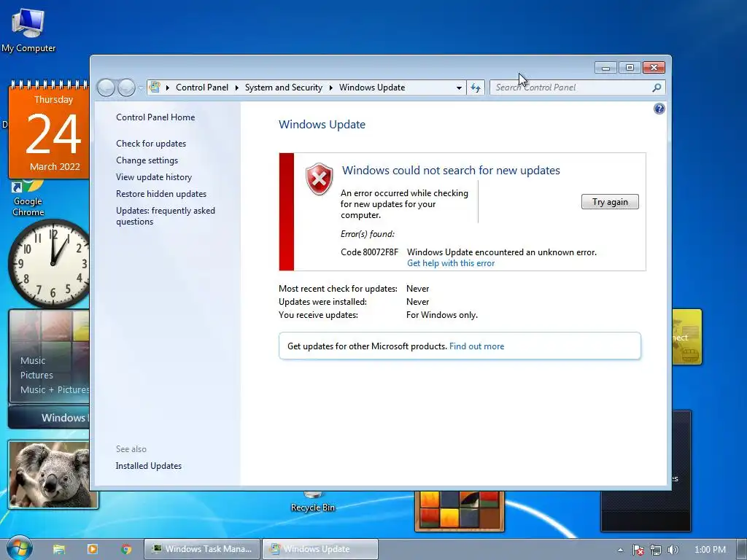This screenshot has width=747, height=560.
Task: Open Control Panel Home link
Action: click(x=155, y=117)
